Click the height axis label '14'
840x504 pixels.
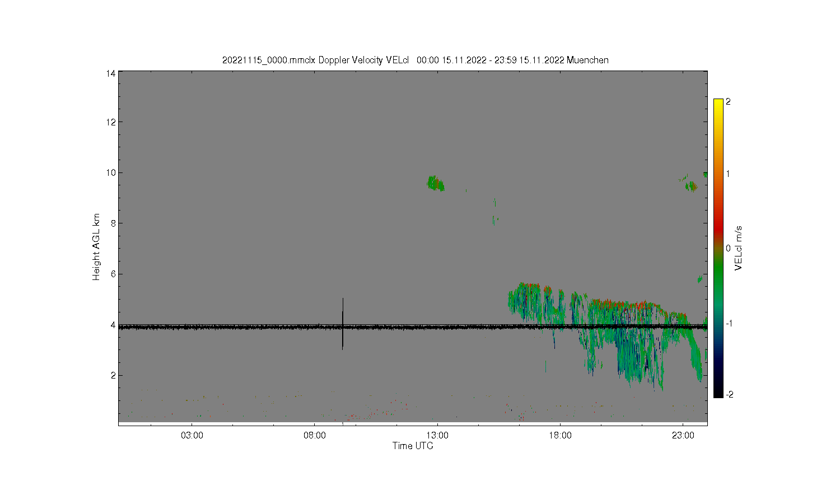(x=111, y=73)
